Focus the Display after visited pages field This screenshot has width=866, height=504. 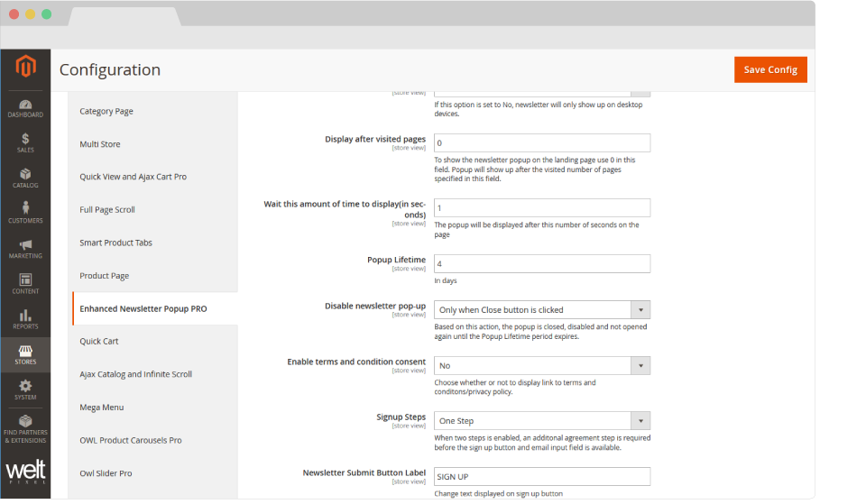[541, 143]
